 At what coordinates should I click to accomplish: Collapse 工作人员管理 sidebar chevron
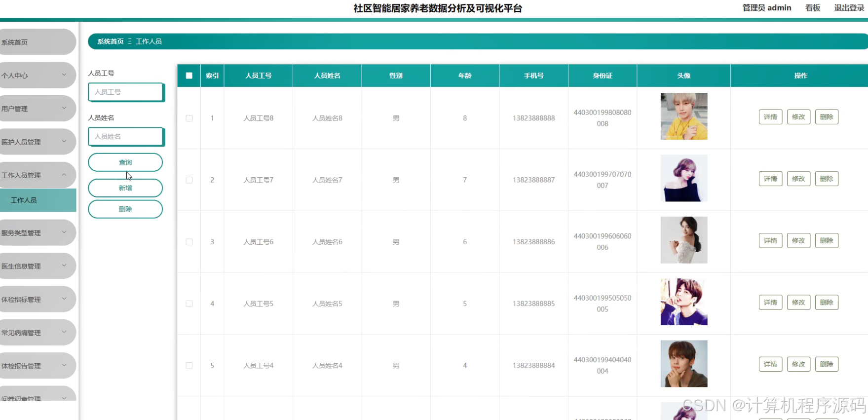64,175
